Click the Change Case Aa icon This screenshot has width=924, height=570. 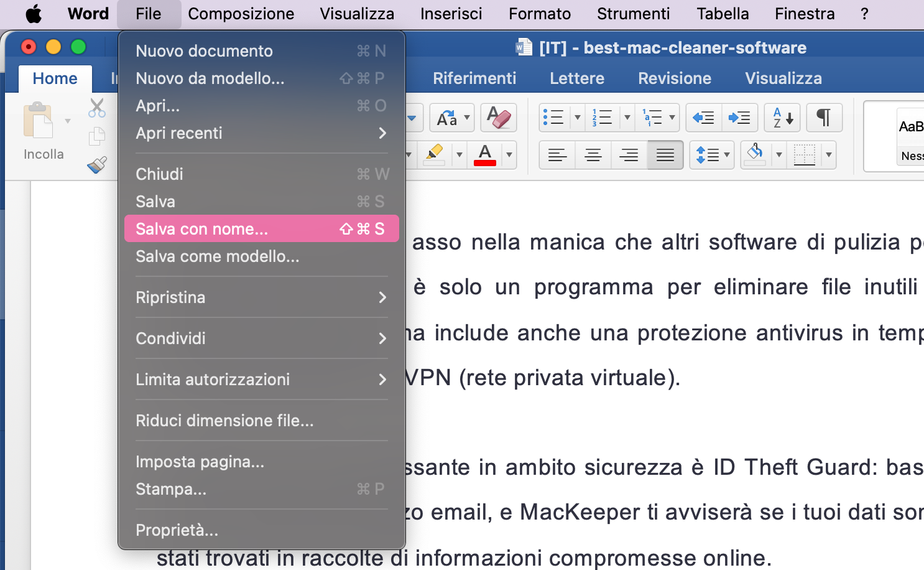click(x=446, y=118)
